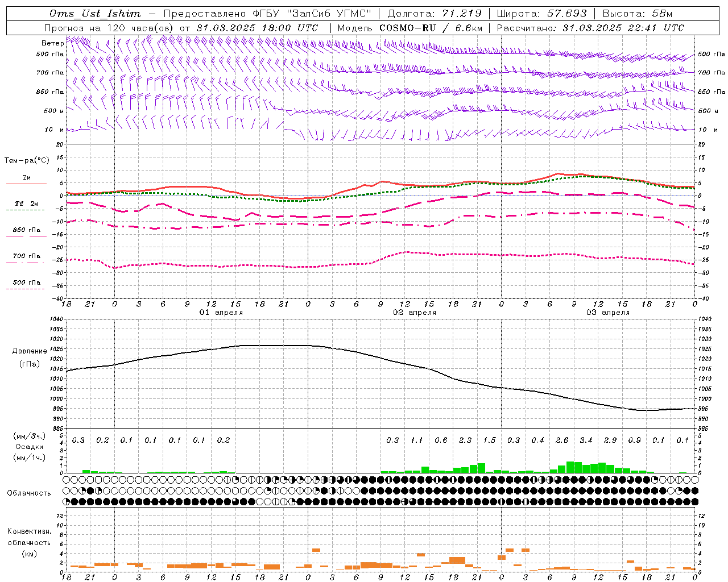Click the 3.4 precipitation value
Image resolution: width=728 pixels, height=582 pixels.
pos(586,440)
